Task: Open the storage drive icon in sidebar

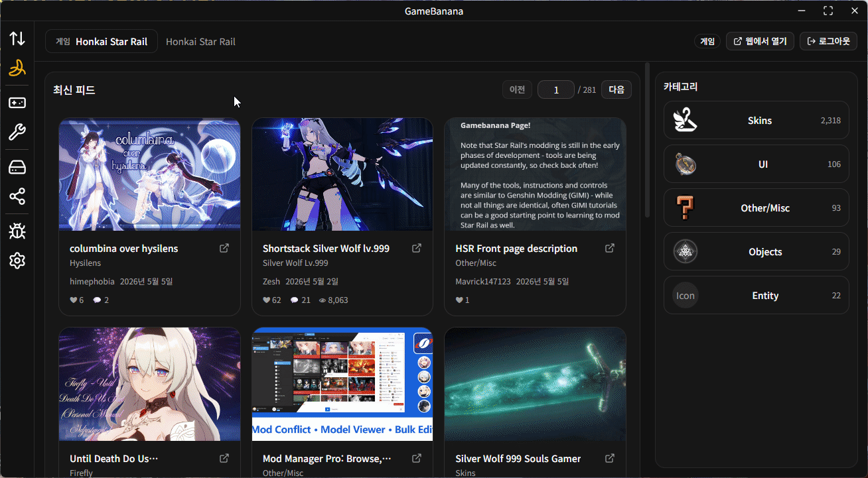Action: [x=17, y=167]
